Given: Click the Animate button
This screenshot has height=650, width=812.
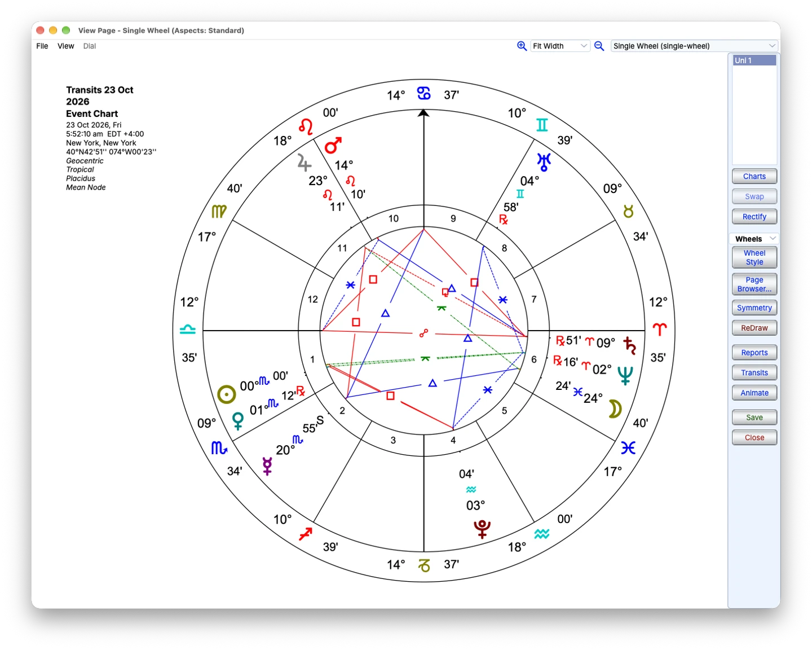Looking at the screenshot, I should click(x=754, y=393).
